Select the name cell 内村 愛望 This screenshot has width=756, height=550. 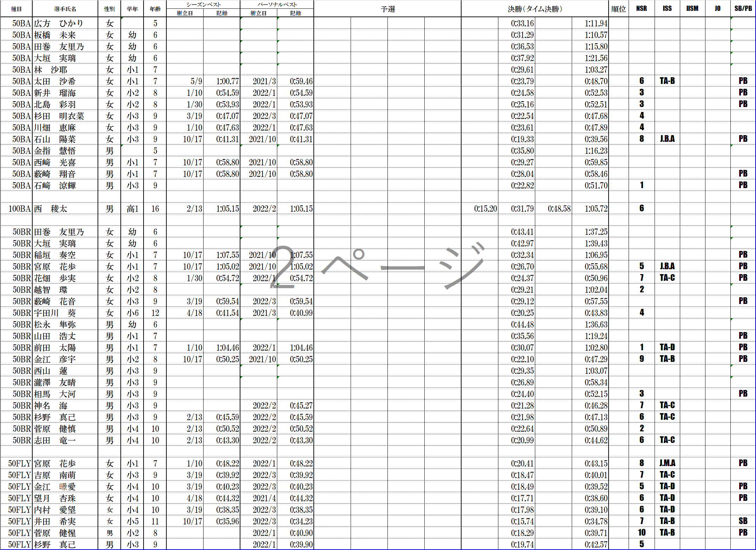coord(65,510)
